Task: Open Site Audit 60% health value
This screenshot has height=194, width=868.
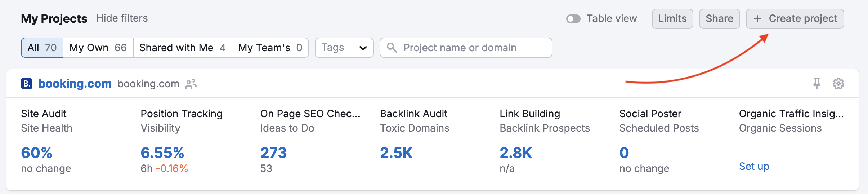Action: pyautogui.click(x=36, y=153)
